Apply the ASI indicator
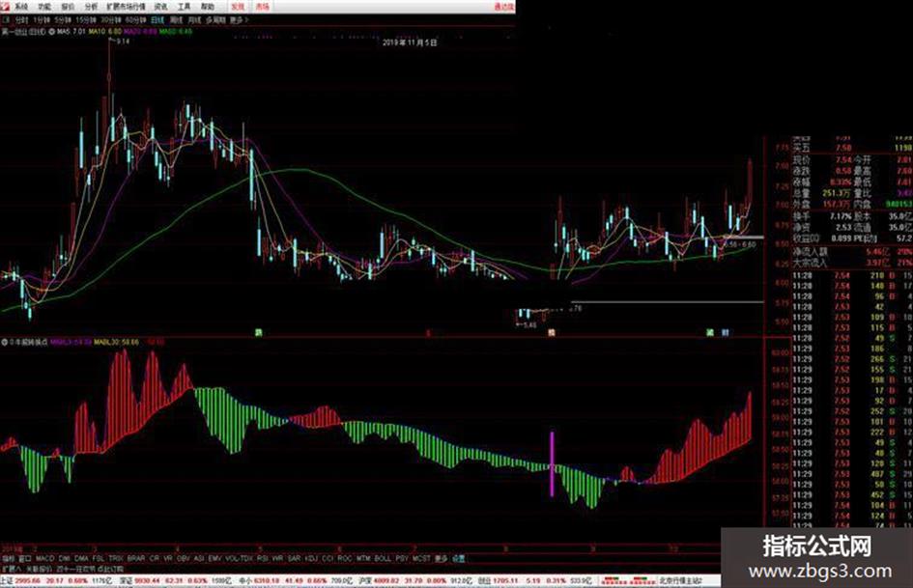 tap(199, 558)
